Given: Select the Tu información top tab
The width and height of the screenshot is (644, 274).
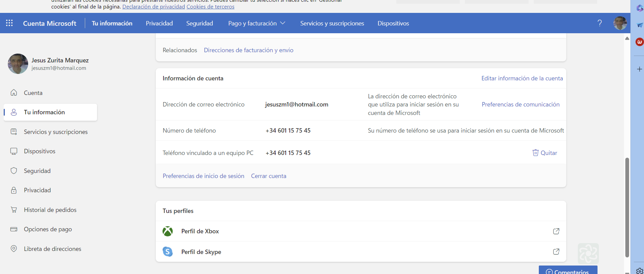Looking at the screenshot, I should click(112, 23).
